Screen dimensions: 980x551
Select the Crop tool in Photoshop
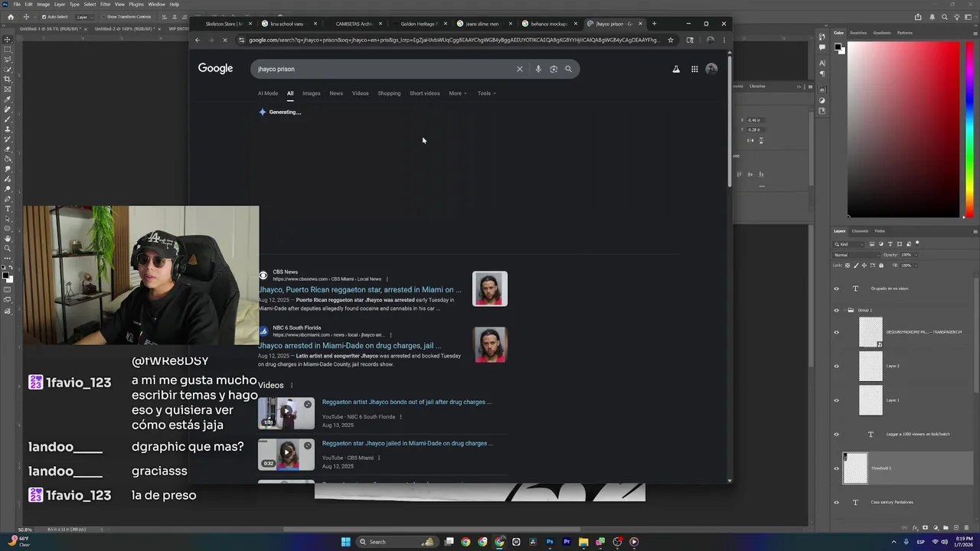pos(8,80)
